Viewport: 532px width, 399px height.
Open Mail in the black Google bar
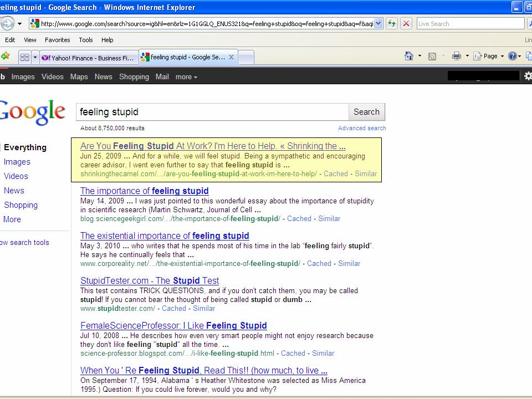tap(162, 76)
